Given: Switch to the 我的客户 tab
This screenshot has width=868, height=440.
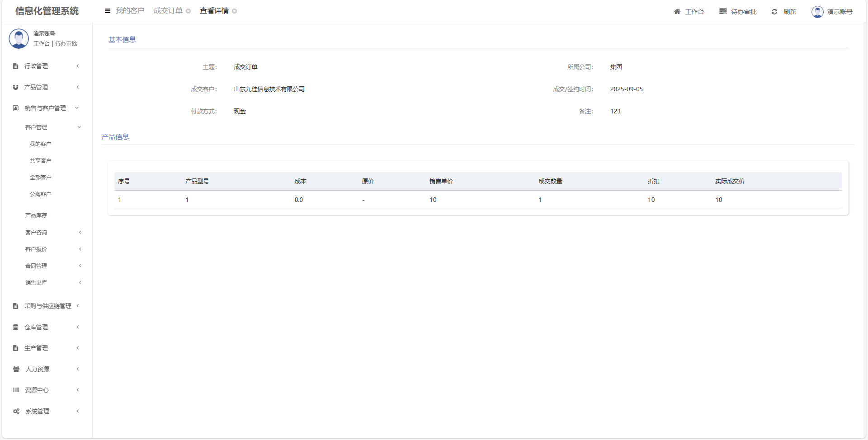Looking at the screenshot, I should click(130, 11).
